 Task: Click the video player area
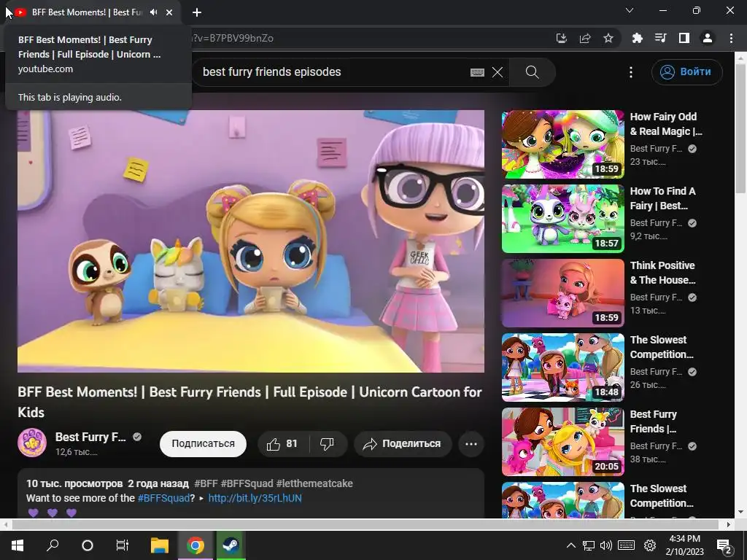(251, 241)
